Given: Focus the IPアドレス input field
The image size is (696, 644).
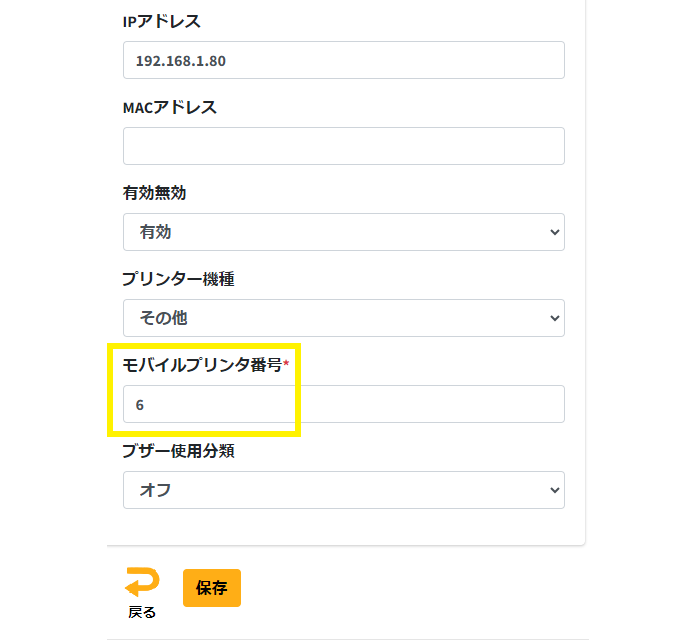Looking at the screenshot, I should [343, 60].
